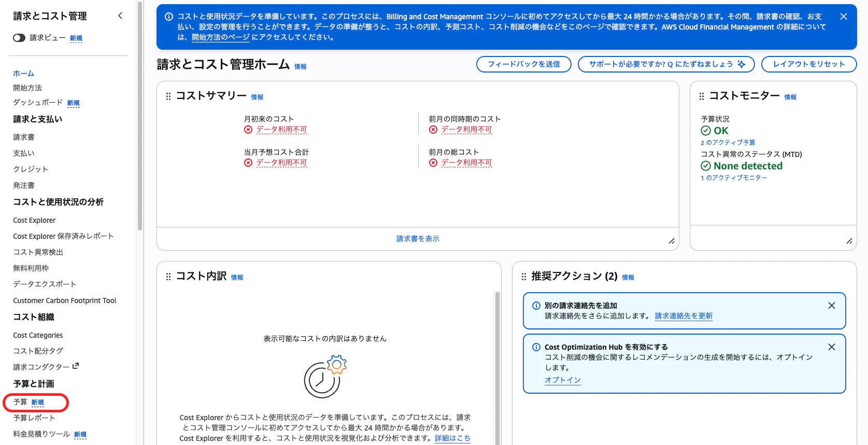Image resolution: width=868 pixels, height=445 pixels.
Task: Click データ利用不可 under 前月の同時期のコスト
Action: click(466, 130)
